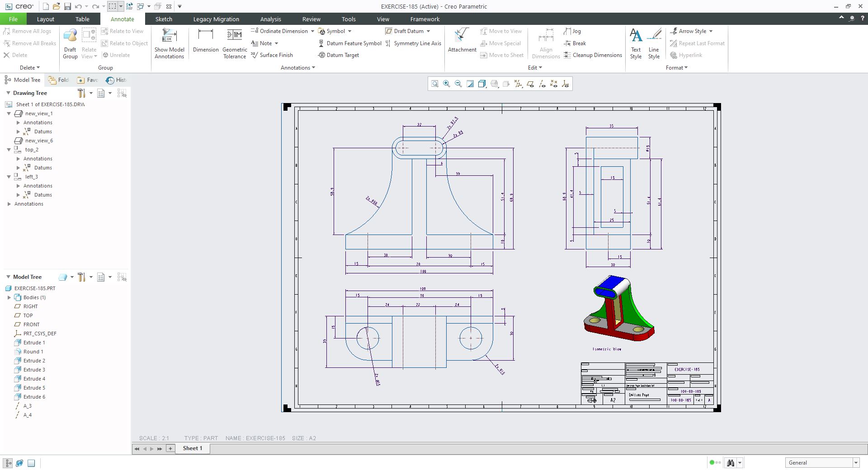The height and width of the screenshot is (470, 868).
Task: Click the selection box tool
Action: click(x=112, y=6)
